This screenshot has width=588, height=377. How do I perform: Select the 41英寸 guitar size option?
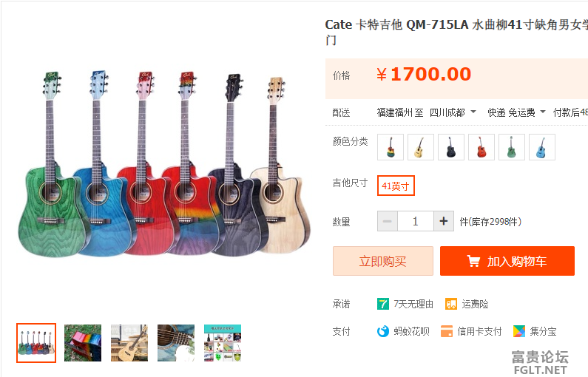[396, 186]
